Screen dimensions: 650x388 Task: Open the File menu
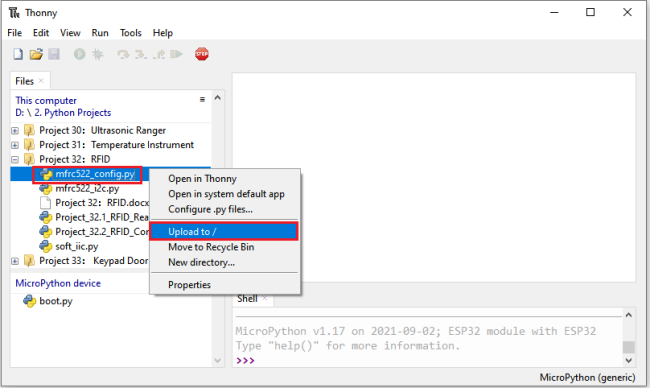(x=15, y=33)
